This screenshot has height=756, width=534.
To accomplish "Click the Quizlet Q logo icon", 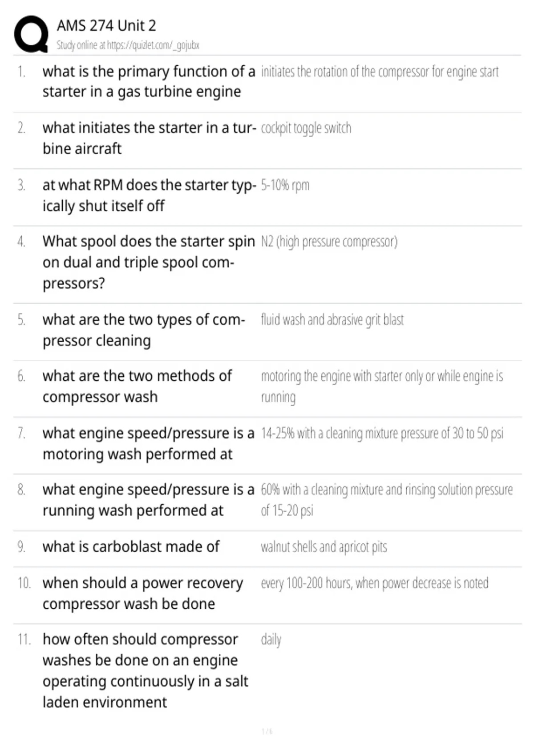I will [x=31, y=34].
